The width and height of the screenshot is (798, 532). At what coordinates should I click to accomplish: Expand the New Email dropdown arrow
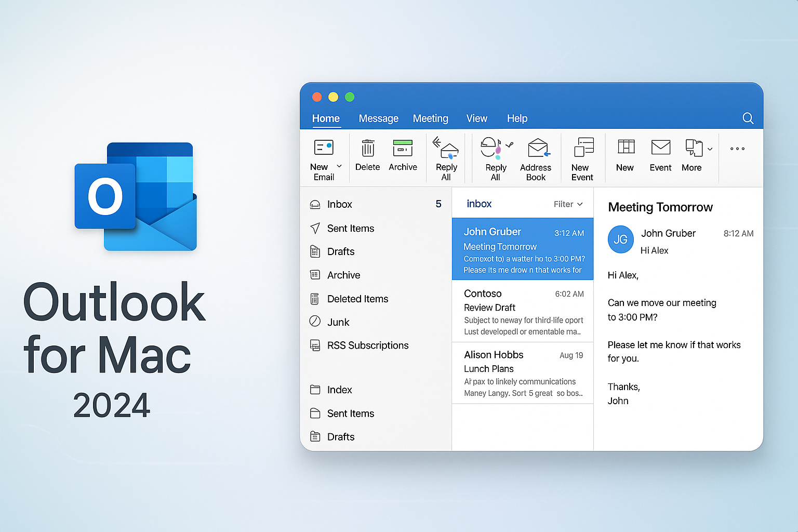point(339,166)
